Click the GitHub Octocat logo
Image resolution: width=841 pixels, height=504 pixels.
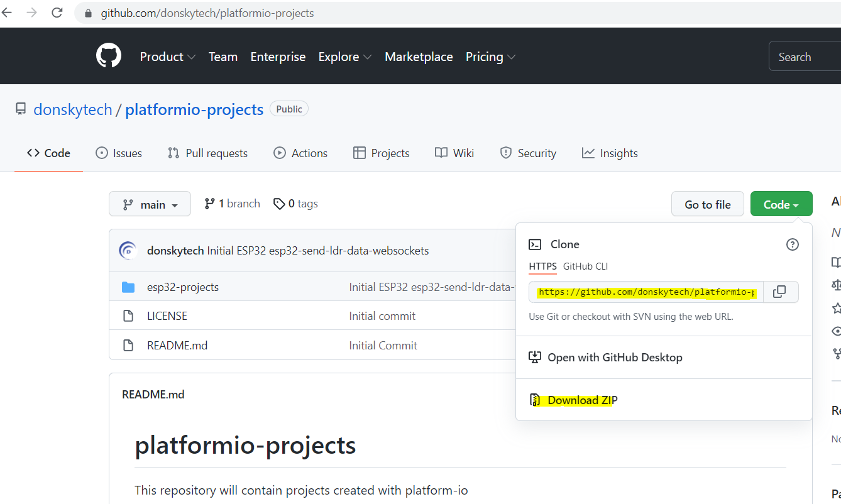click(x=109, y=56)
